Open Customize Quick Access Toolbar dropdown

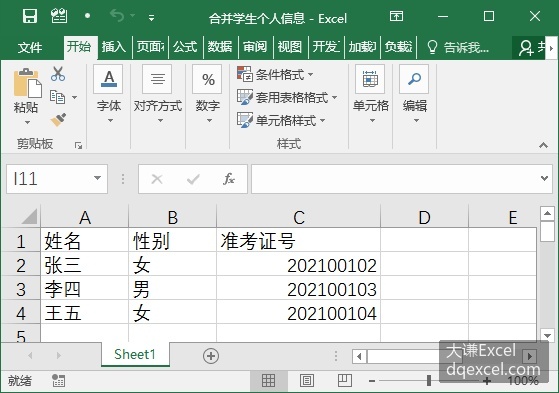(x=152, y=17)
